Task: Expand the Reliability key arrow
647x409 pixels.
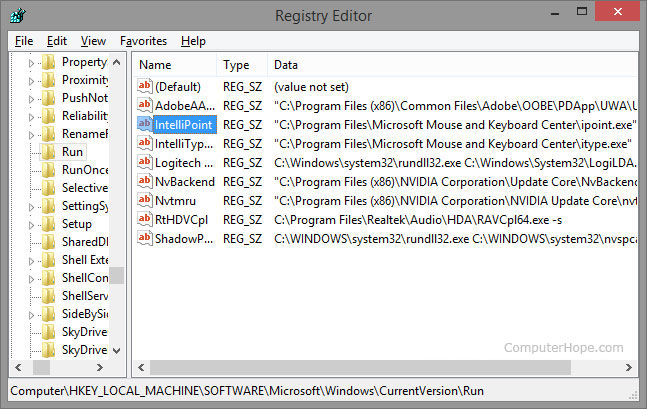Action: click(x=32, y=116)
